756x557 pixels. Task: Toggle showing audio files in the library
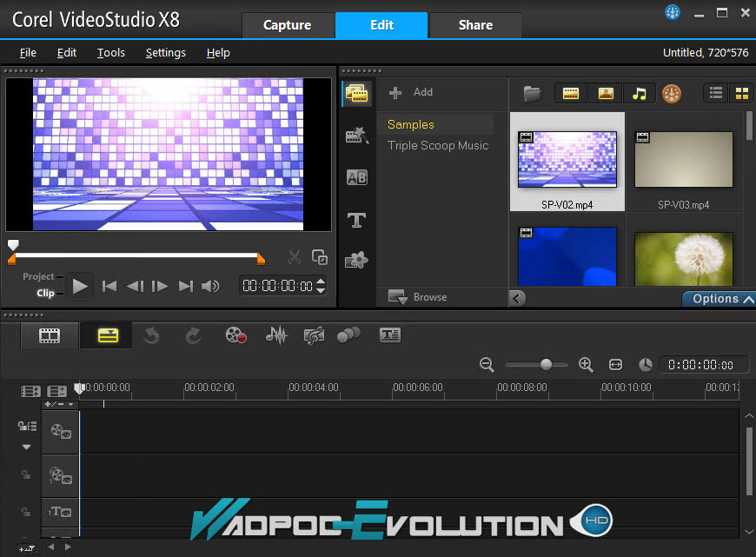tap(640, 94)
